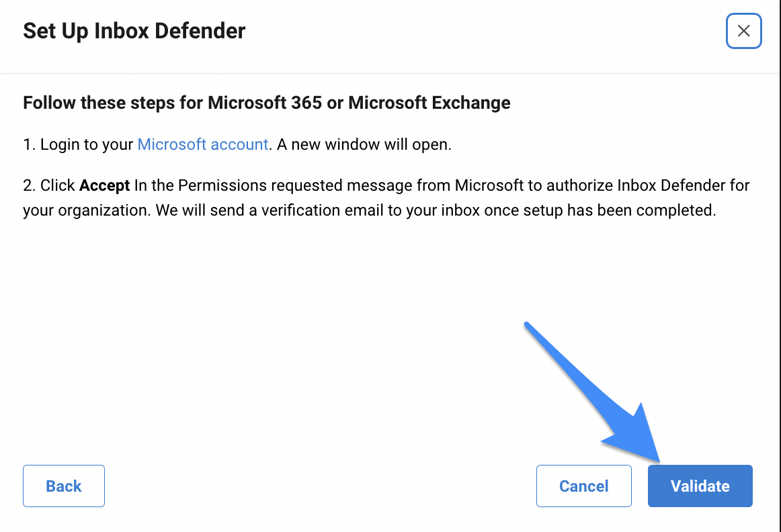Click the Validate button
This screenshot has width=781, height=532.
pyautogui.click(x=700, y=486)
